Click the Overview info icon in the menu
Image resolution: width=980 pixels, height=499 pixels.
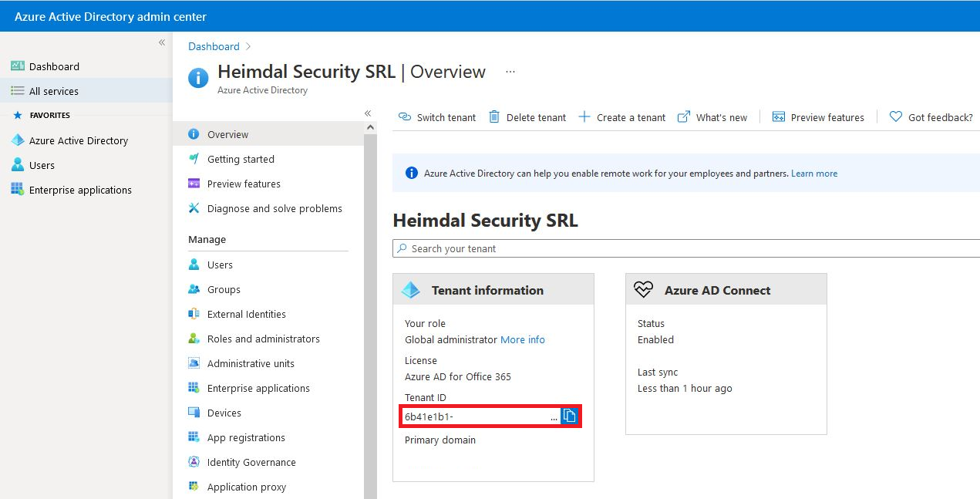(194, 134)
